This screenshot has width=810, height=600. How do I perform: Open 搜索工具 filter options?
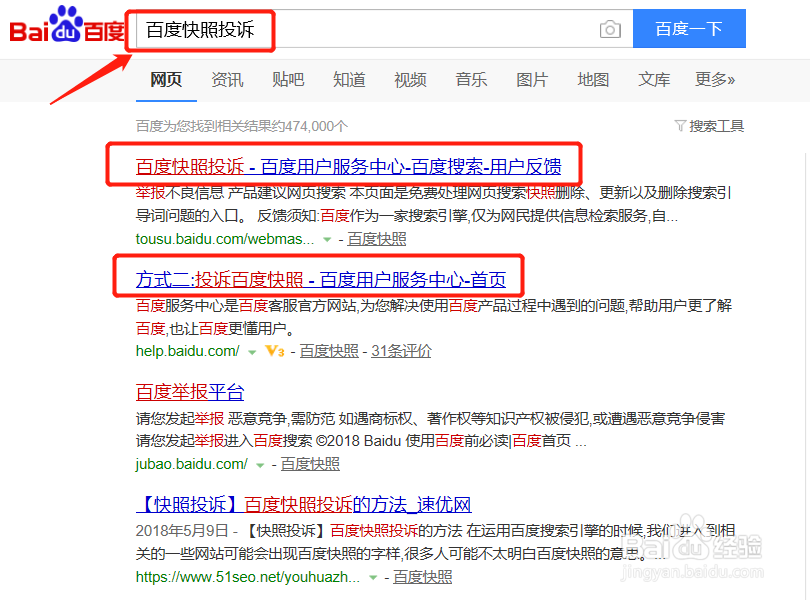716,126
